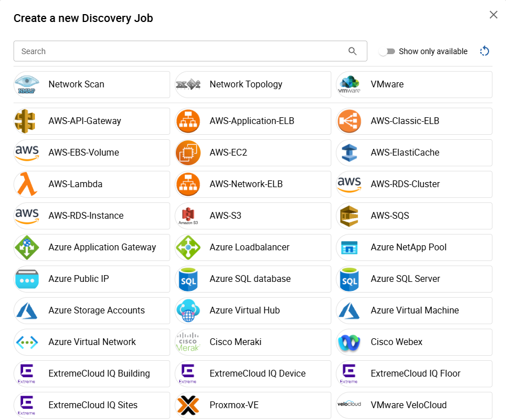Click the Azure SQL database icon

pos(188,279)
